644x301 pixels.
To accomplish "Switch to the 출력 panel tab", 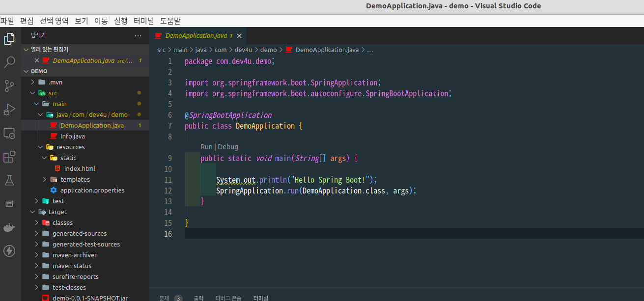I will click(x=198, y=298).
